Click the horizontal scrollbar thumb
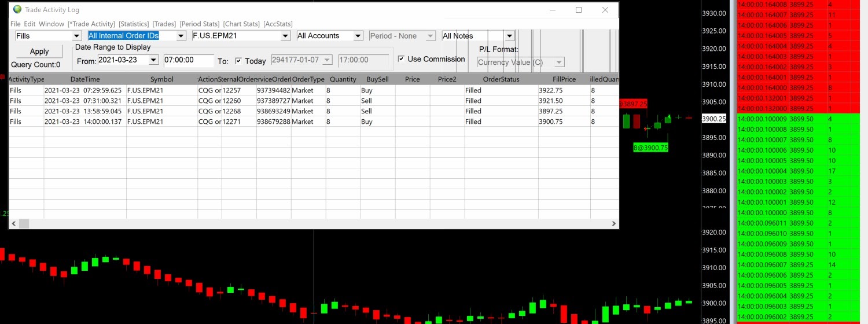The height and width of the screenshot is (324, 868). coord(24,223)
